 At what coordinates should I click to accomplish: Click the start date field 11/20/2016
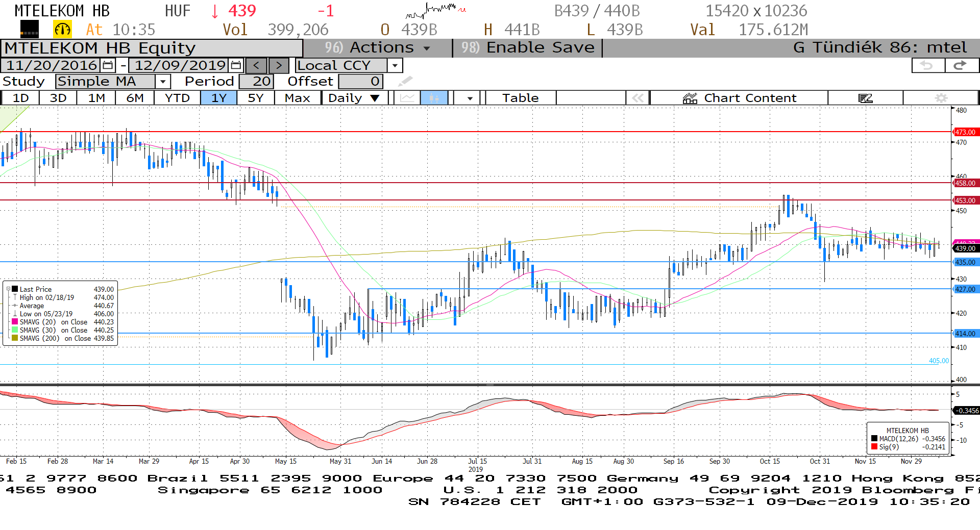click(x=52, y=65)
